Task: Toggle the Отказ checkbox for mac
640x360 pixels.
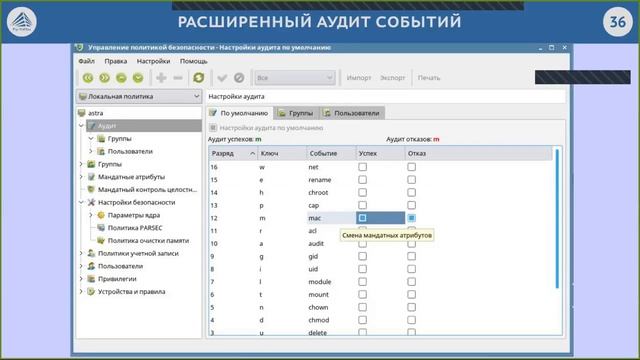Action: (x=411, y=218)
